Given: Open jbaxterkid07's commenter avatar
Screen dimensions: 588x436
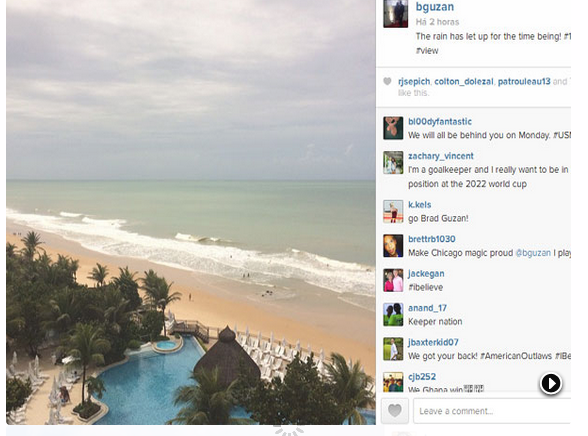Looking at the screenshot, I should coord(393,349).
